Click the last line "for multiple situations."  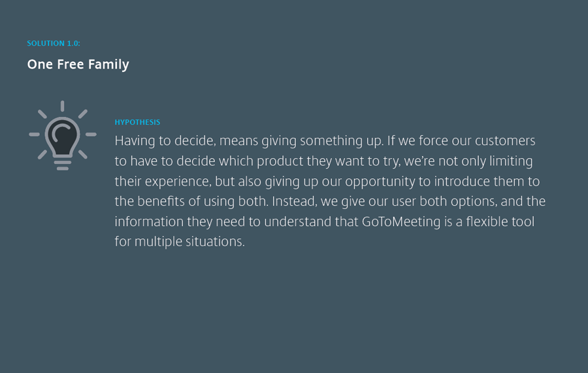180,242
